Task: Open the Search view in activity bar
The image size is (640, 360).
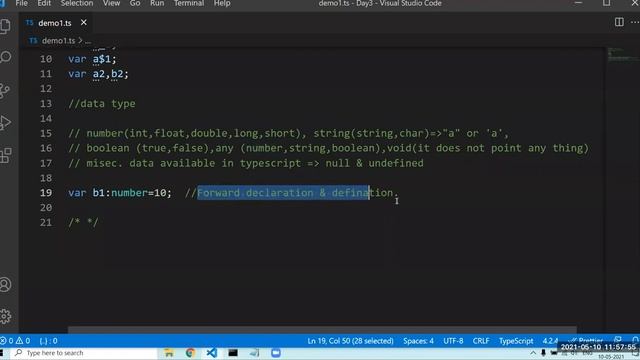Action: pos(6,57)
